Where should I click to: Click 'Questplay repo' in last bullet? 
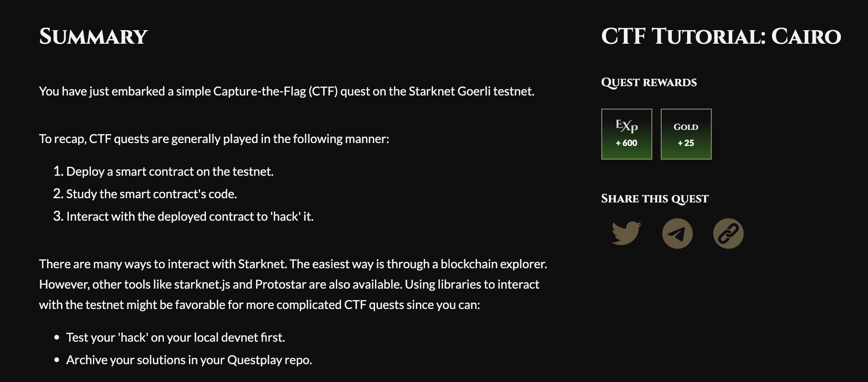coord(270,360)
